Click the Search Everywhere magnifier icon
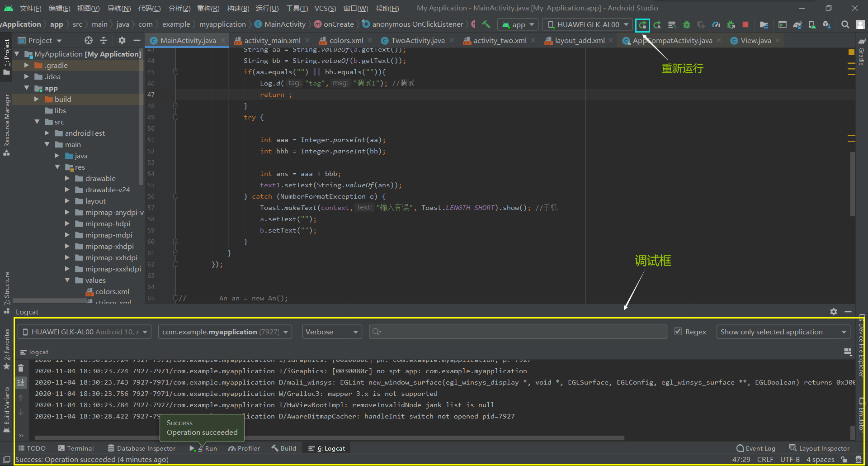 pyautogui.click(x=845, y=24)
